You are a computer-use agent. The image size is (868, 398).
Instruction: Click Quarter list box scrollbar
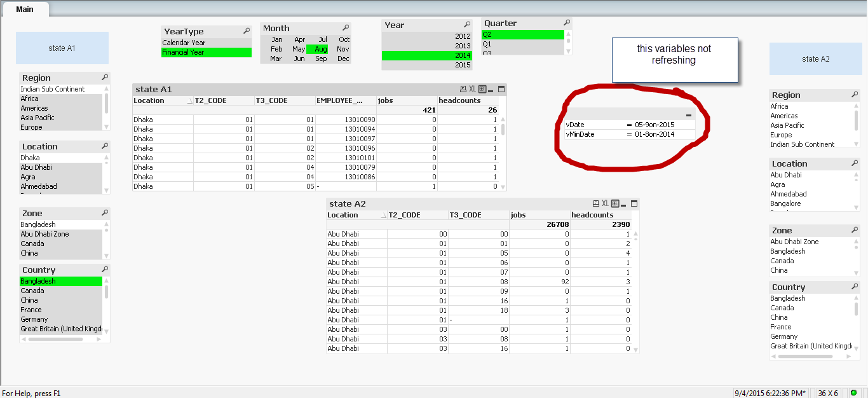coord(567,42)
